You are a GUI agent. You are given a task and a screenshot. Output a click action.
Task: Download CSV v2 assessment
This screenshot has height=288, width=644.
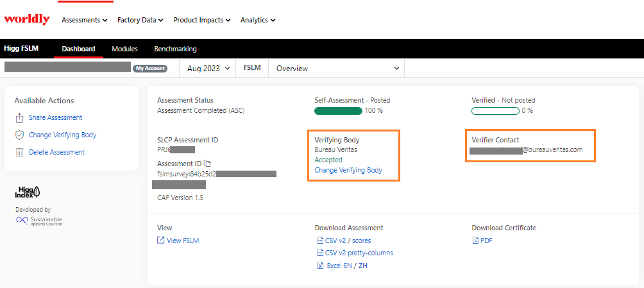coord(335,241)
